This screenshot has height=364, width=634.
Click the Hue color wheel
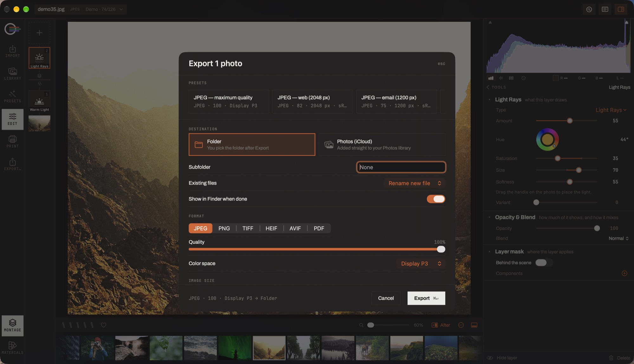[547, 139]
